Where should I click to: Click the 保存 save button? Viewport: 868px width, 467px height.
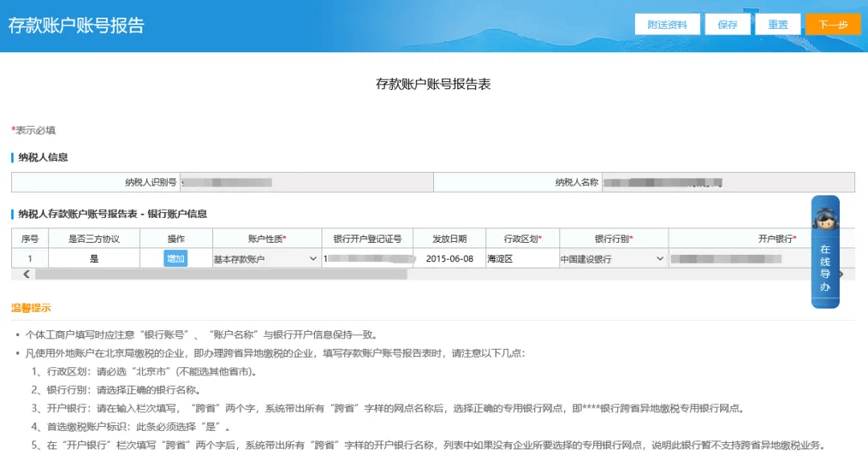(727, 23)
